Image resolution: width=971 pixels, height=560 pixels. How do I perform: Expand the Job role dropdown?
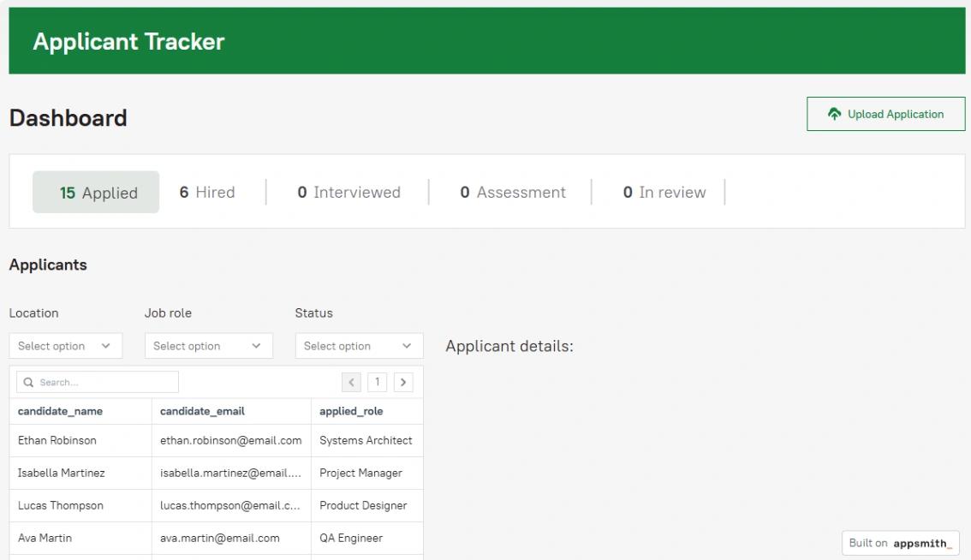209,346
